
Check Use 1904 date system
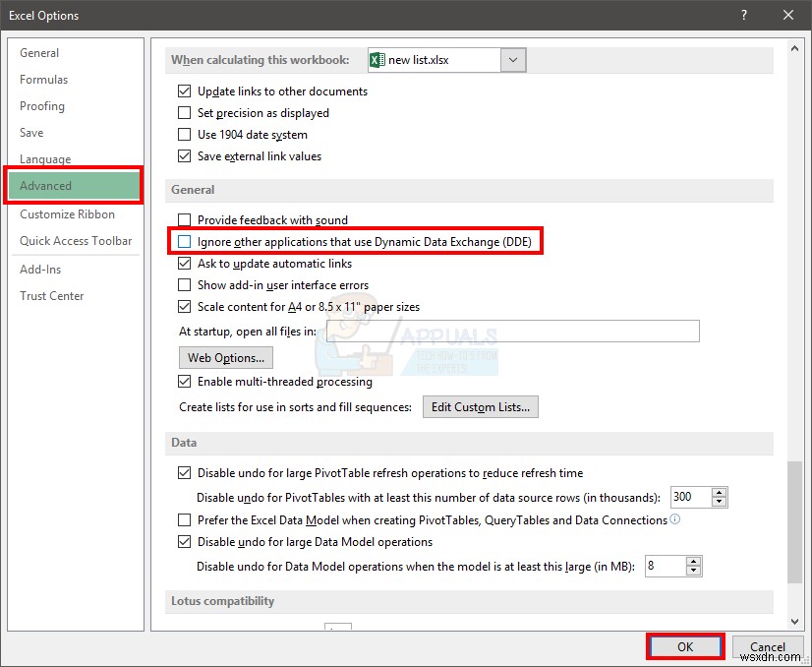185,135
